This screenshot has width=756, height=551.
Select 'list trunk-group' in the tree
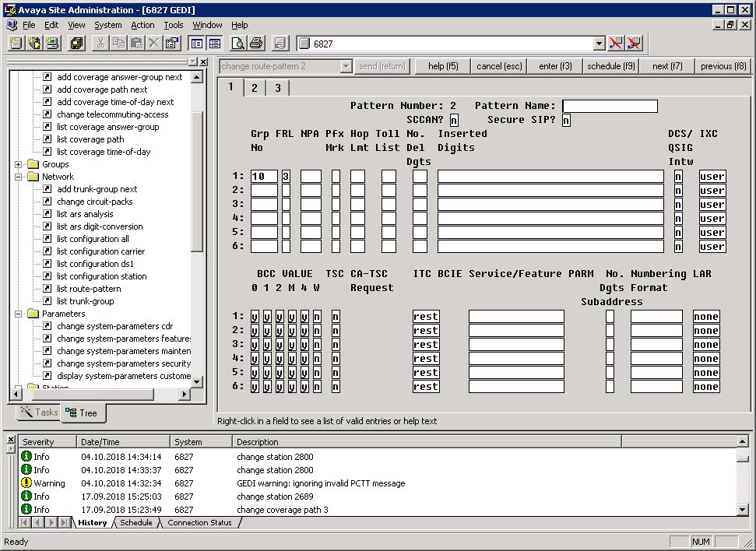pyautogui.click(x=86, y=301)
